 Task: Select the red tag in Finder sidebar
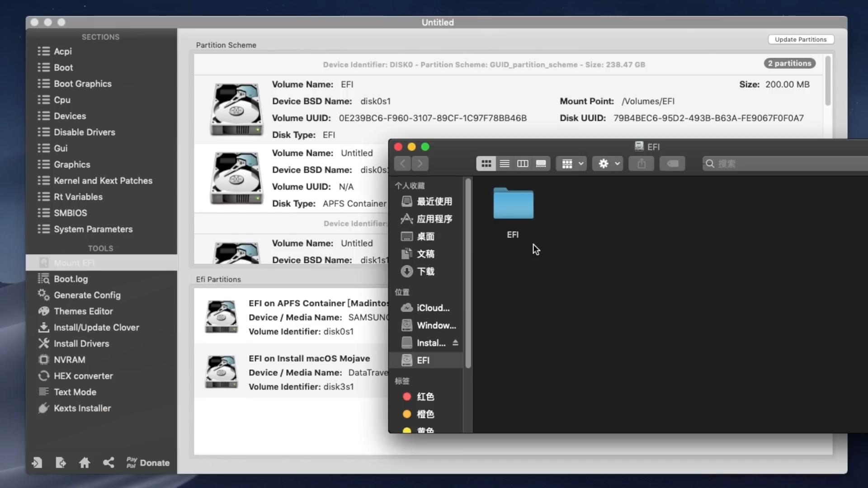point(425,397)
